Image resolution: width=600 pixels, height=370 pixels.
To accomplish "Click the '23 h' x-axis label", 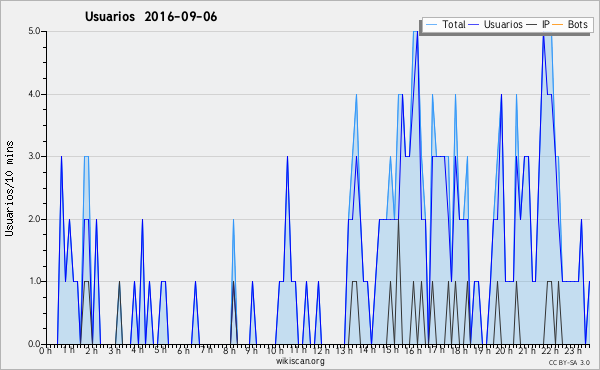I will (574, 350).
